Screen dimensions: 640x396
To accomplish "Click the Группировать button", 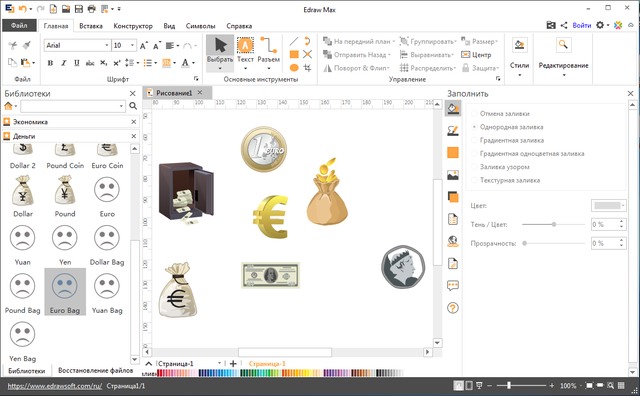I will point(427,41).
